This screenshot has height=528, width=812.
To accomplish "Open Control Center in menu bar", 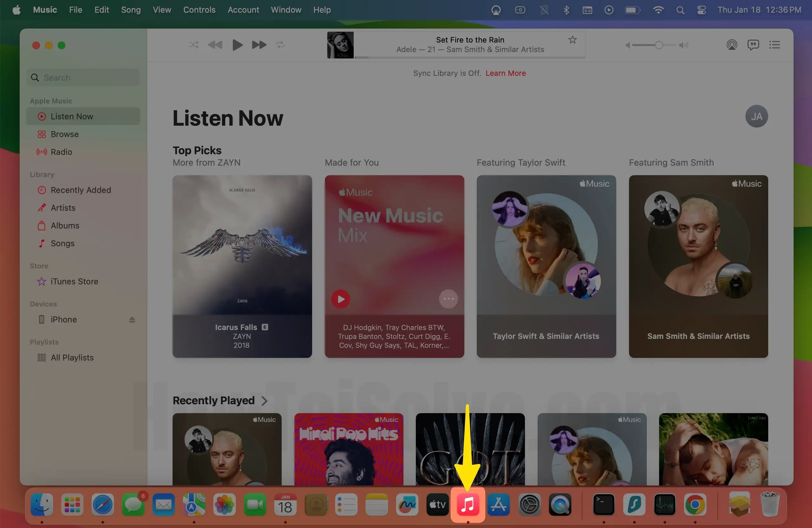I will [701, 10].
